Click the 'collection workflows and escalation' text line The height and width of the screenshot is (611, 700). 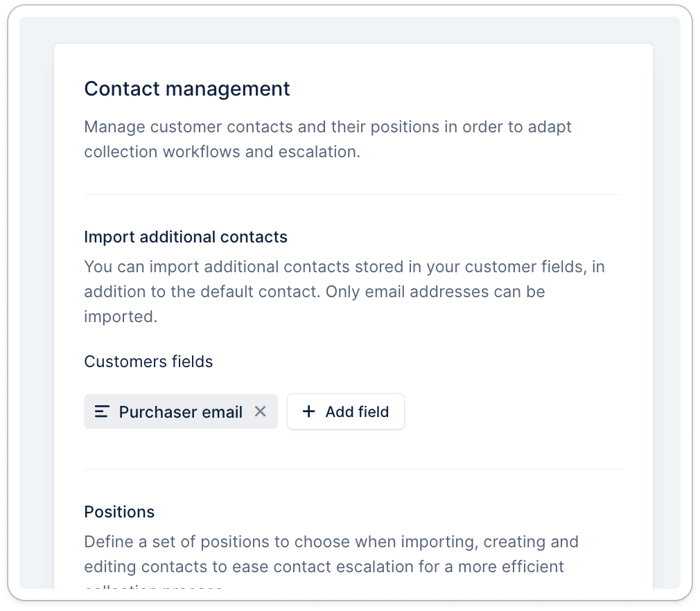[222, 152]
